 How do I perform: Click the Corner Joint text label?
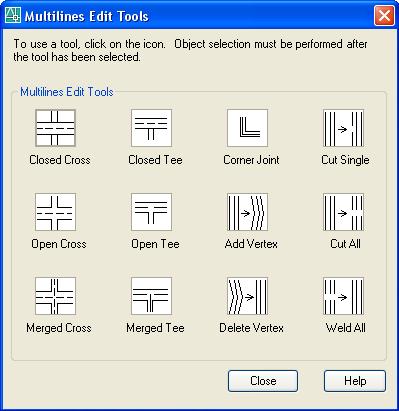pyautogui.click(x=251, y=160)
